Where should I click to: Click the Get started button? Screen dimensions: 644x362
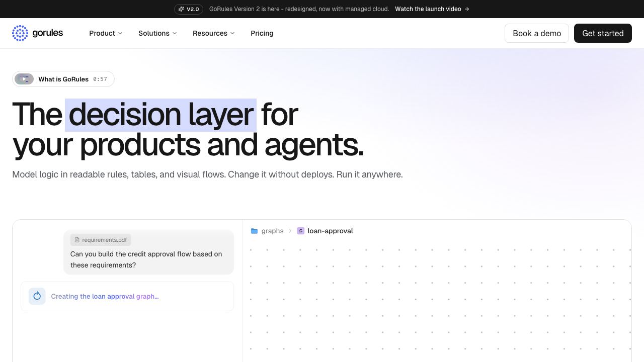(x=603, y=33)
